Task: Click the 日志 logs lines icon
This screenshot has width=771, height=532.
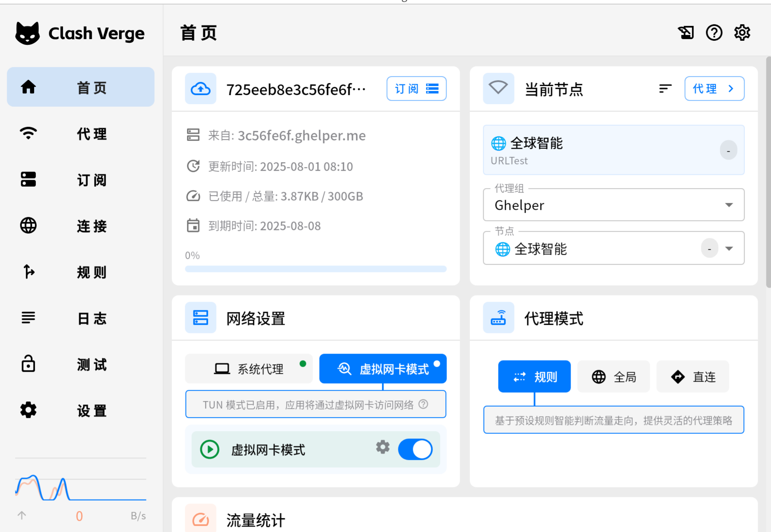Action: coord(28,318)
